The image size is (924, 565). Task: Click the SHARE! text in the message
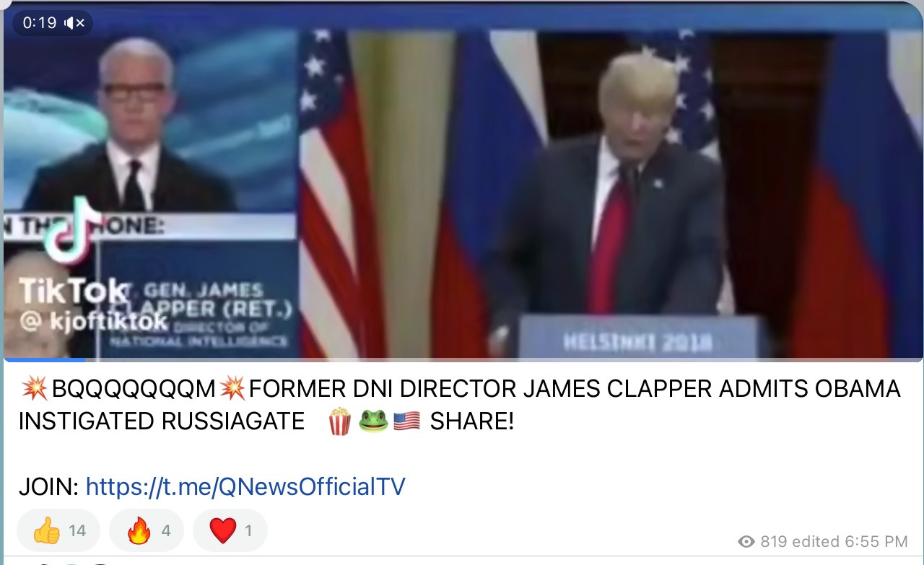(472, 421)
